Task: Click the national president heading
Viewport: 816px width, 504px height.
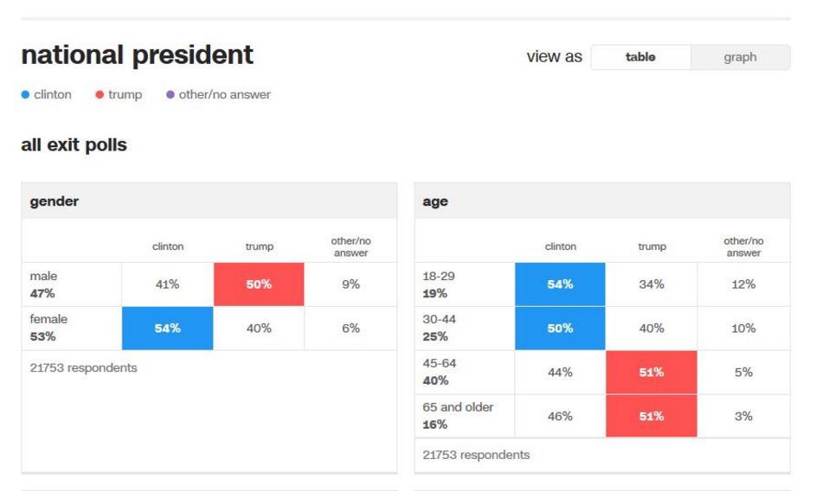Action: [x=138, y=55]
